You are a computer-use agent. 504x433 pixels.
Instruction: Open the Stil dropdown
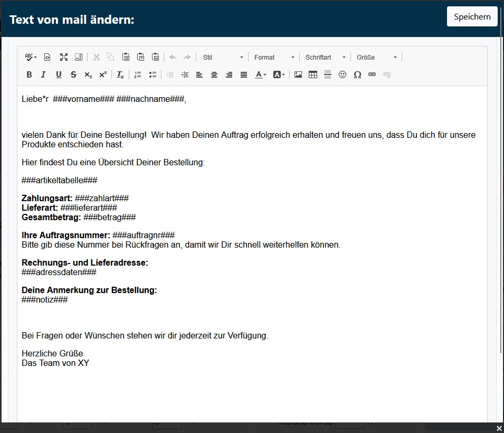pyautogui.click(x=223, y=57)
